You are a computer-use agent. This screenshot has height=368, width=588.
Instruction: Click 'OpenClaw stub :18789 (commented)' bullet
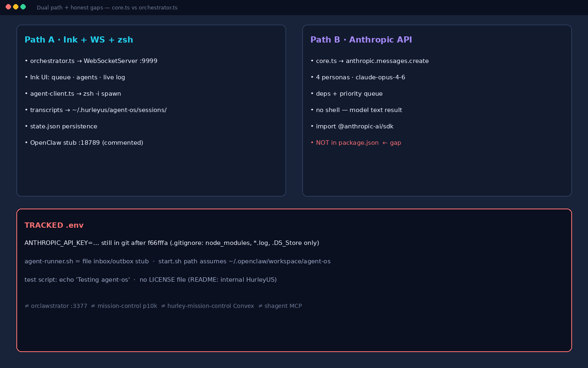[x=84, y=143]
